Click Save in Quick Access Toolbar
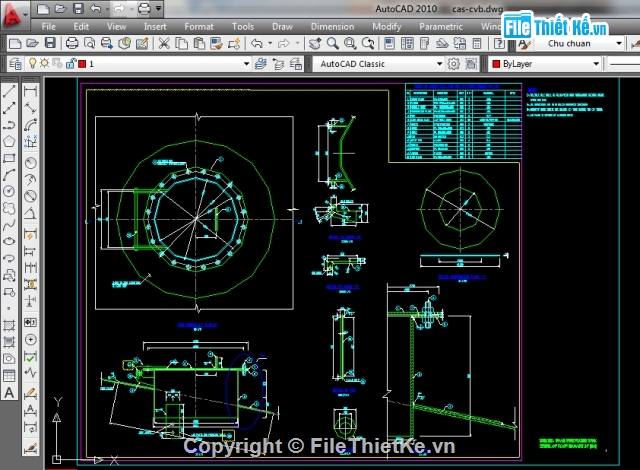This screenshot has height=470, width=640. click(x=78, y=9)
